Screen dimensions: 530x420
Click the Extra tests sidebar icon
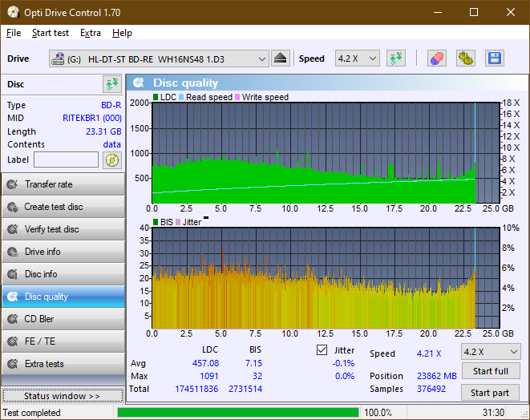point(13,364)
